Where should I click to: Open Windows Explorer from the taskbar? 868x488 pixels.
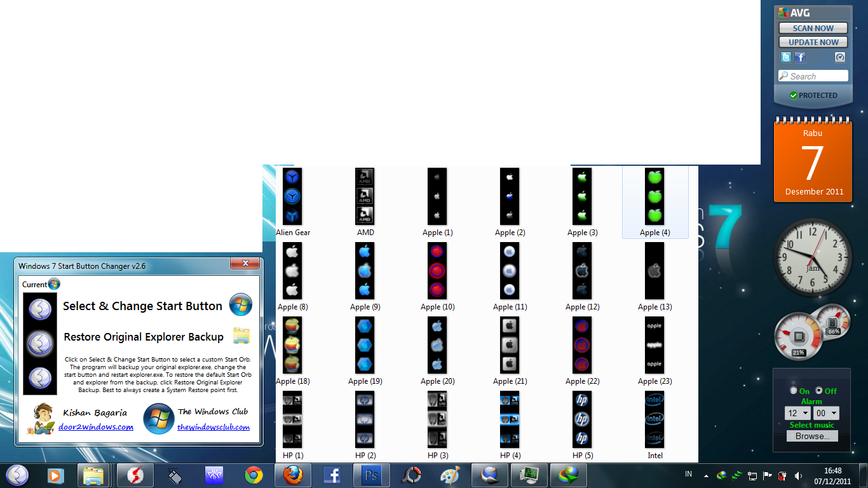94,475
